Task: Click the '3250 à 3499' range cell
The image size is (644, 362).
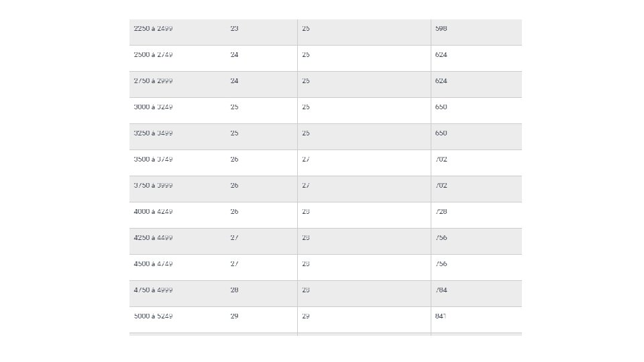Action: 153,133
